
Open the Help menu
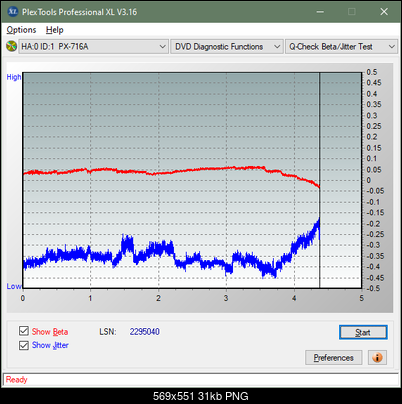coord(55,30)
